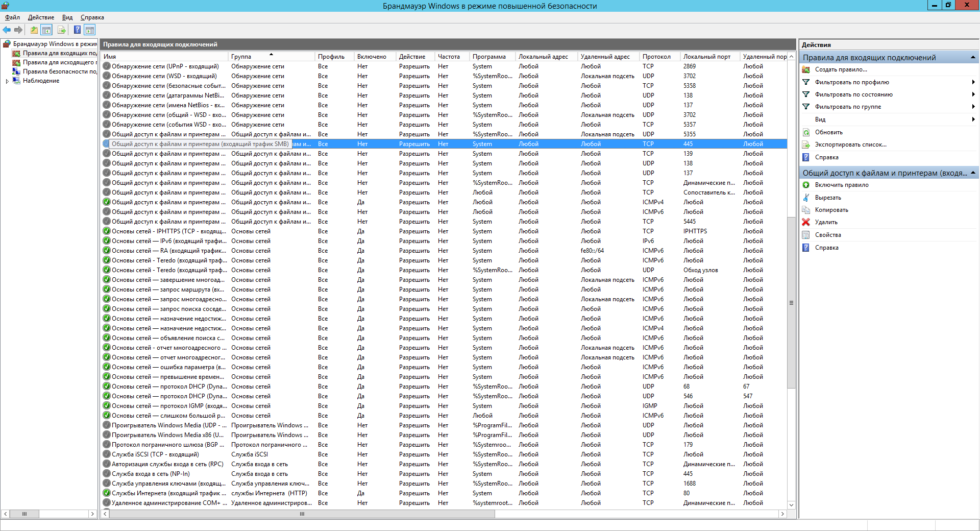980x531 pixels.
Task: Click the Профиль column header
Action: tap(335, 57)
